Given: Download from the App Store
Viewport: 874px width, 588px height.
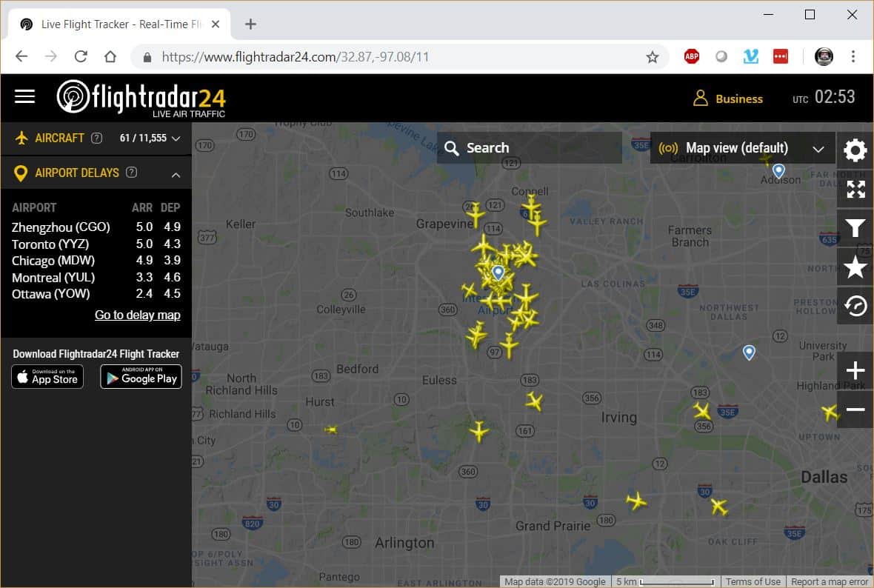Looking at the screenshot, I should tap(47, 377).
